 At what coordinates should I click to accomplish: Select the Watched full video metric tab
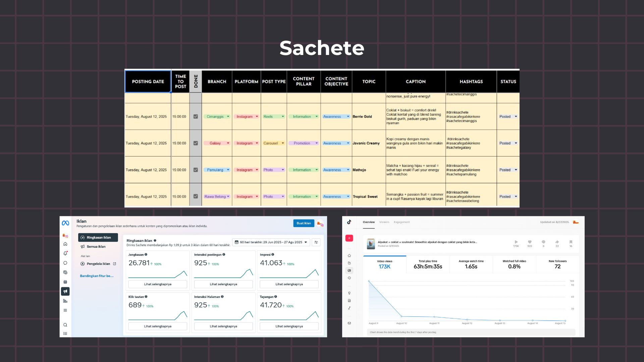[x=514, y=265]
